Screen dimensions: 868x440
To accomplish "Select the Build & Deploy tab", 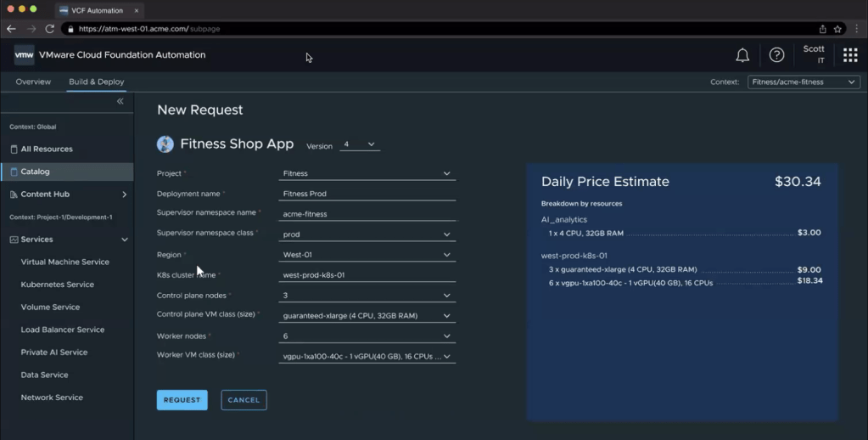I will click(96, 82).
